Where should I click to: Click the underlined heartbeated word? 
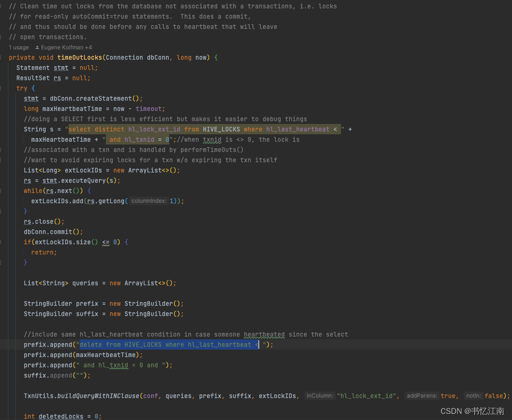264,334
